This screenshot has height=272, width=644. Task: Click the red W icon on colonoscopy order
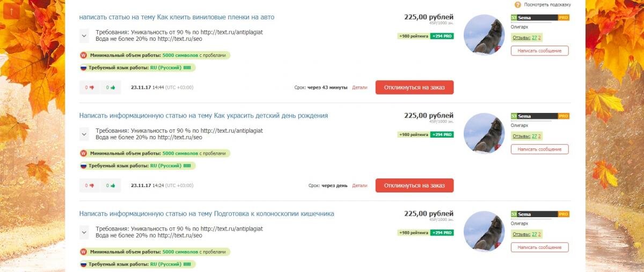click(x=83, y=252)
